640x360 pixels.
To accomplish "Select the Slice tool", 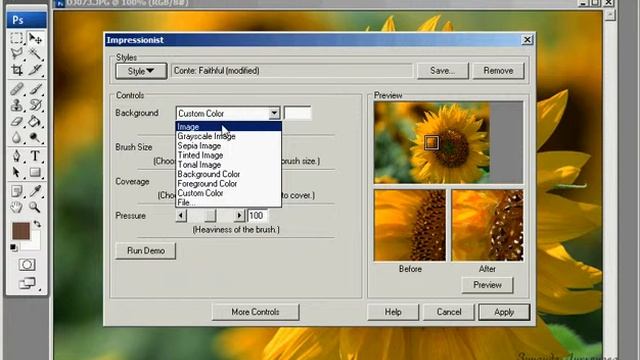I will [36, 70].
